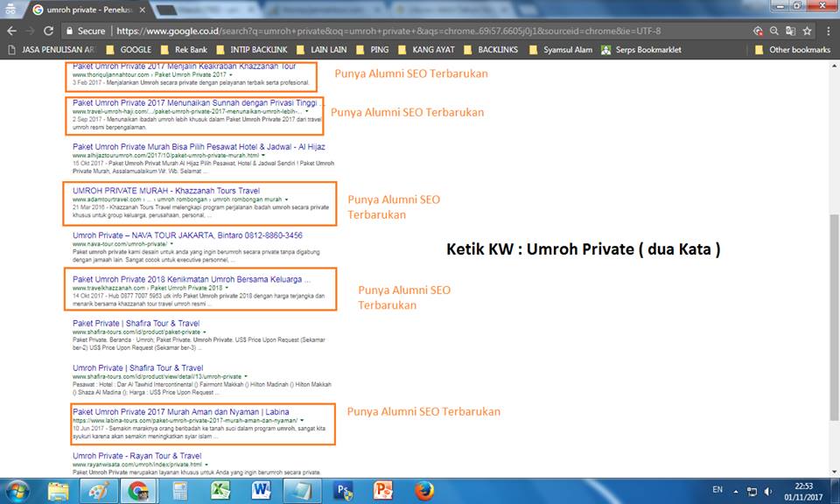Open the Rek Bank bookmarks folder

[184, 50]
